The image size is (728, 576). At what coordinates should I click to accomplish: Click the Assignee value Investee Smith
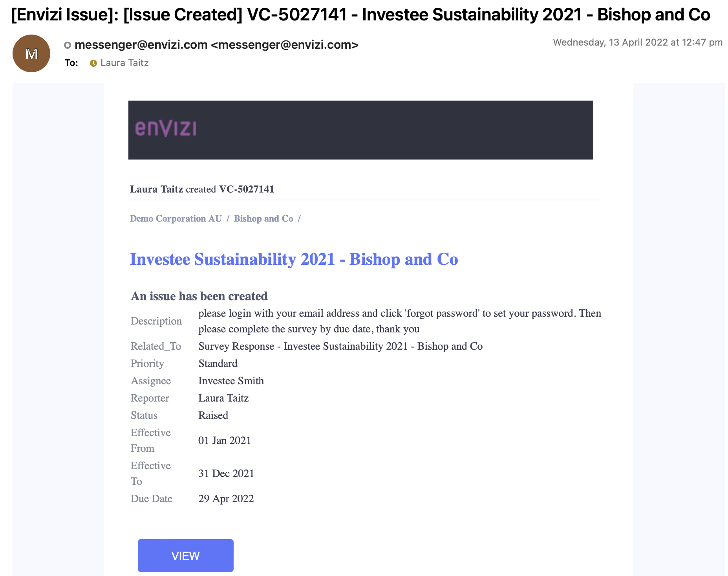click(x=231, y=381)
